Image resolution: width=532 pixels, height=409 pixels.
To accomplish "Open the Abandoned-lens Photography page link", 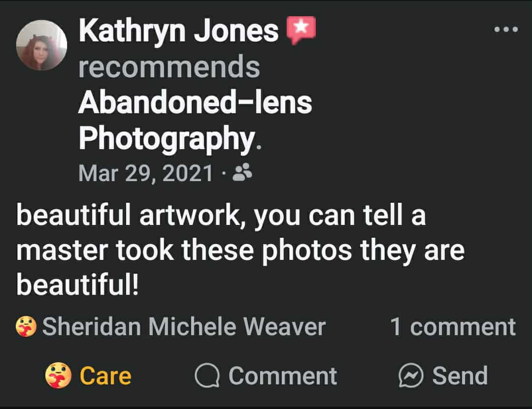I will pos(195,102).
